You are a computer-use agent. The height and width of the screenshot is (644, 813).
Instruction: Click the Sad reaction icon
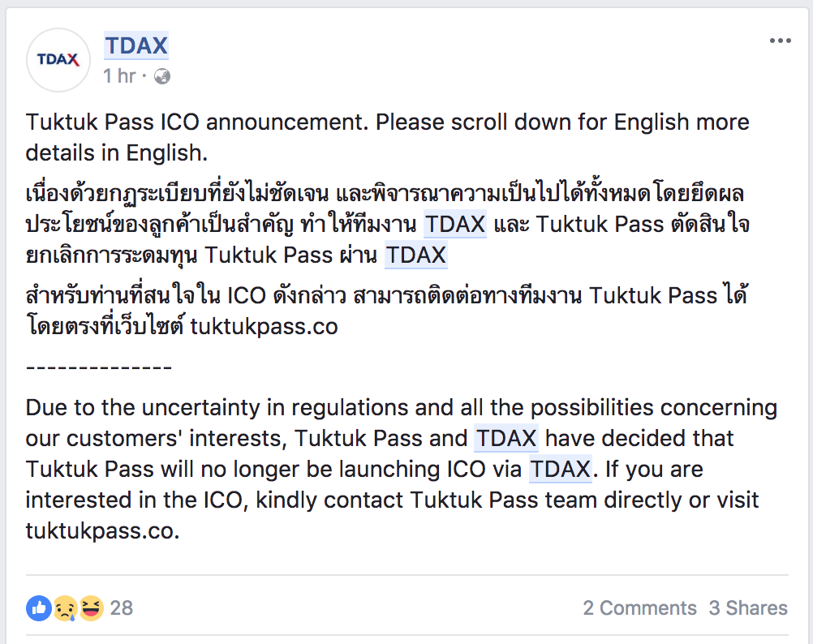coord(65,608)
